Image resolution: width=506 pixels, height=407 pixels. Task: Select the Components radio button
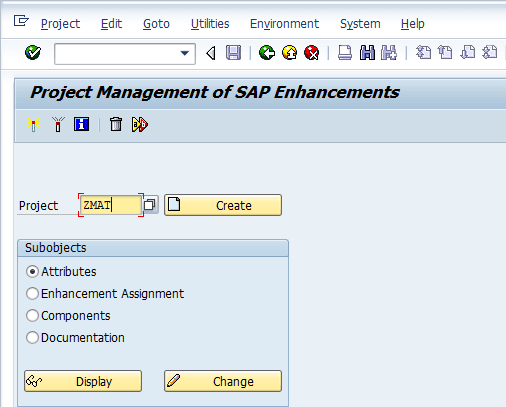pos(32,316)
